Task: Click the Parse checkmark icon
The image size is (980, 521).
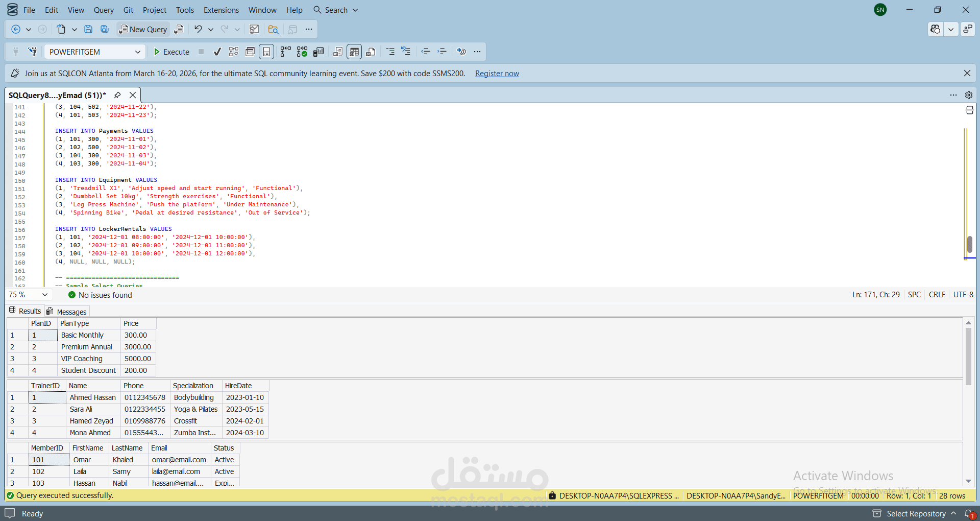Action: click(x=217, y=52)
